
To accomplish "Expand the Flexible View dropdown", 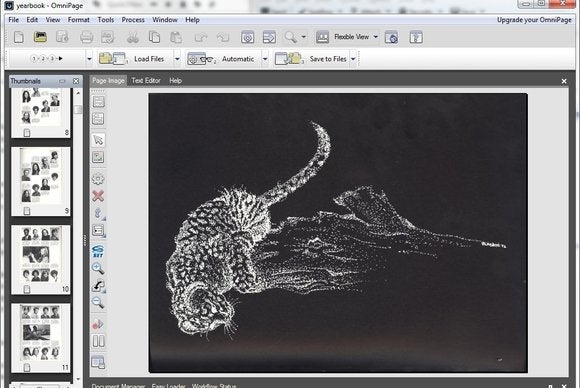I will point(375,37).
